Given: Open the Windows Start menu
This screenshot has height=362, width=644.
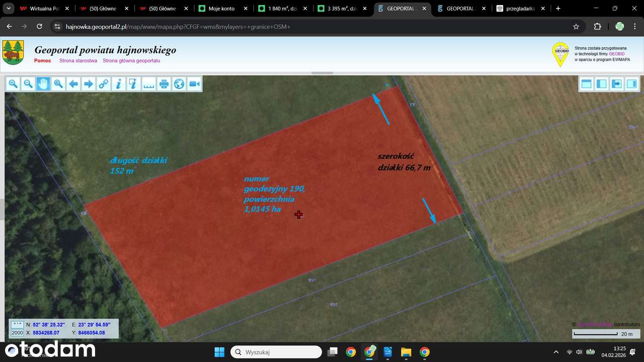Looking at the screenshot, I should [x=219, y=352].
